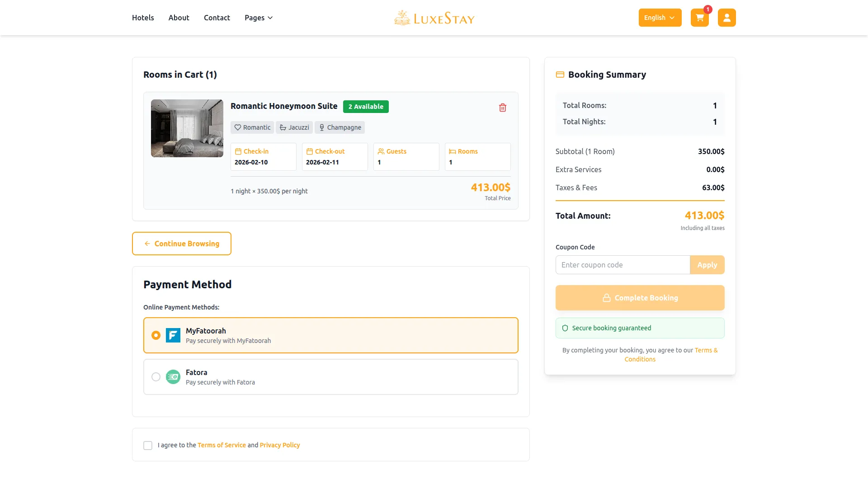Screen dimensions: 868x488
Task: Click the 'Rooms in Cart (1)' heading
Action: click(180, 75)
